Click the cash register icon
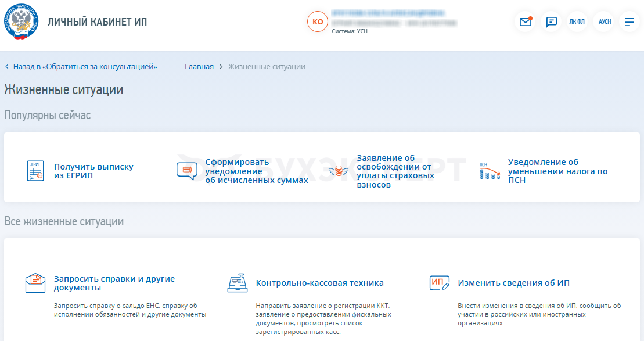The width and height of the screenshot is (644, 341). pyautogui.click(x=238, y=283)
